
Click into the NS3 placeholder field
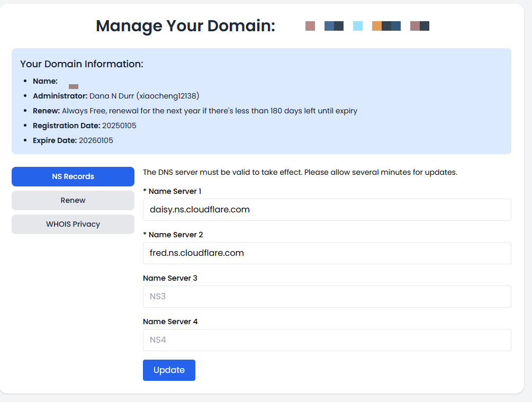pyautogui.click(x=327, y=297)
